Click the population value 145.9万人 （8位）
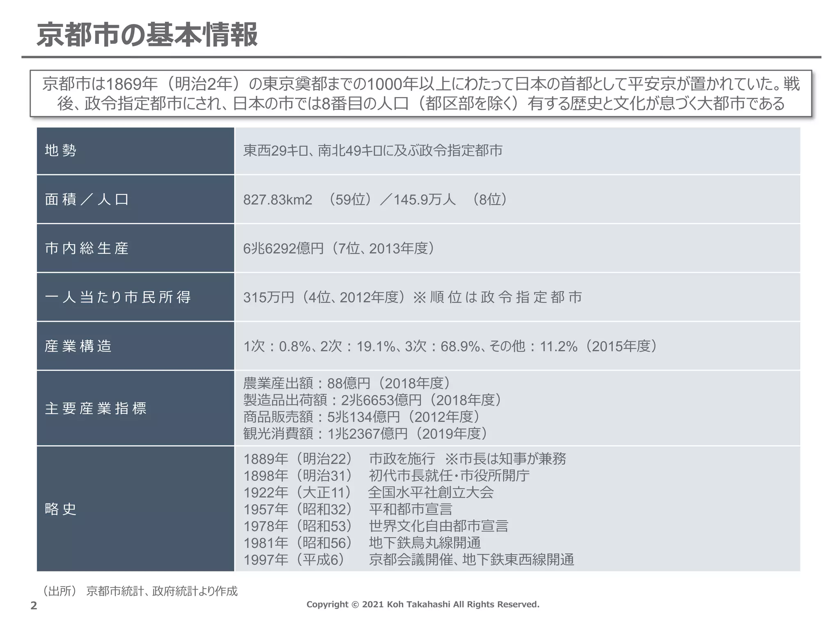840x630 pixels. pyautogui.click(x=451, y=200)
